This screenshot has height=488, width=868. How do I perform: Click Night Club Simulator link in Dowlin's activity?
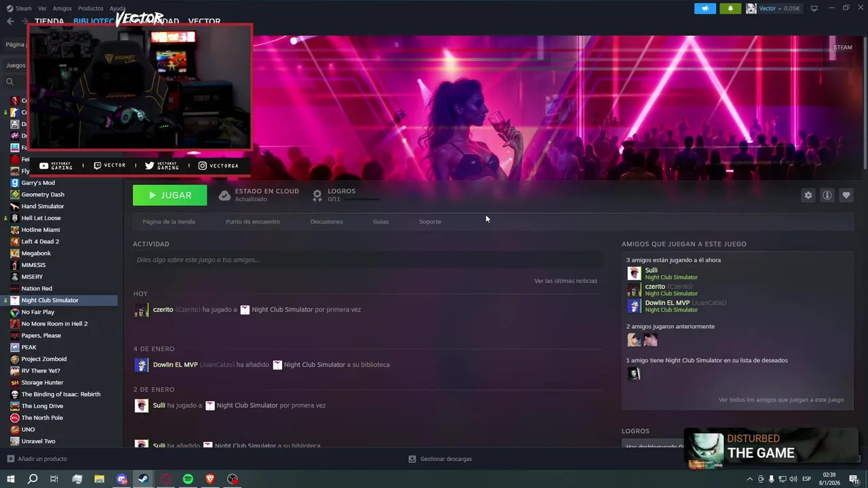pos(314,365)
